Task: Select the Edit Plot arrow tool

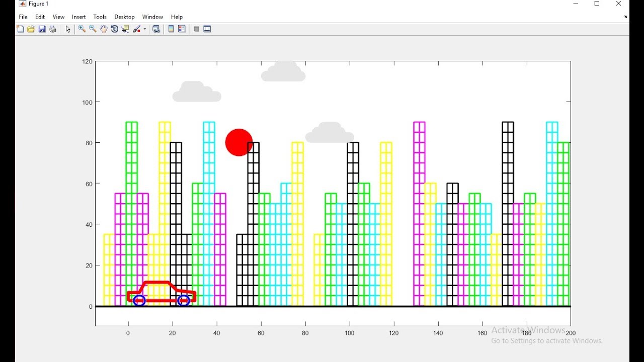Action: [68, 29]
